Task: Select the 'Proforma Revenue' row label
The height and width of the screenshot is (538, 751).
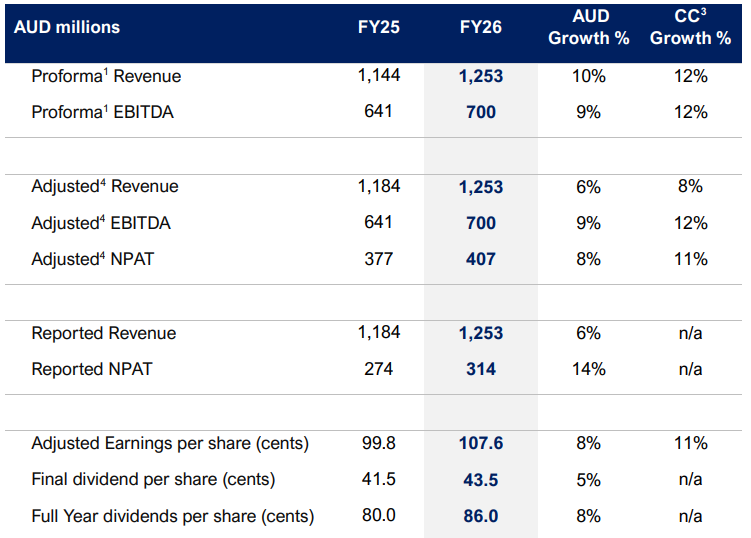Action: point(106,76)
